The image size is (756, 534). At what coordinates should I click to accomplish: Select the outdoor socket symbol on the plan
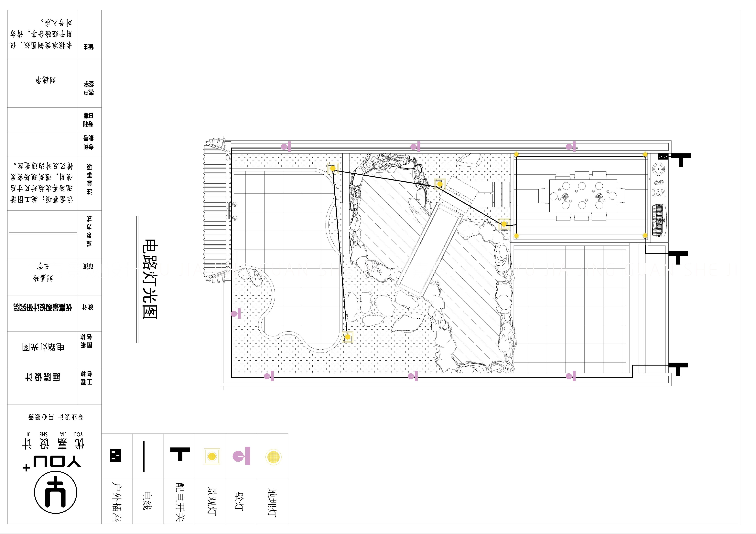(663, 157)
